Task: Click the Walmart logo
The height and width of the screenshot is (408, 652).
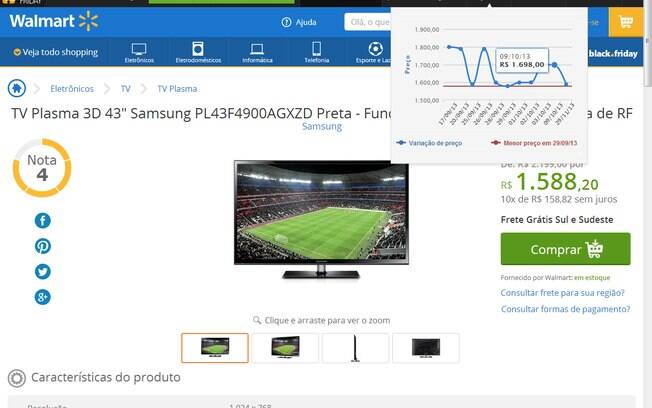Action: 54,21
